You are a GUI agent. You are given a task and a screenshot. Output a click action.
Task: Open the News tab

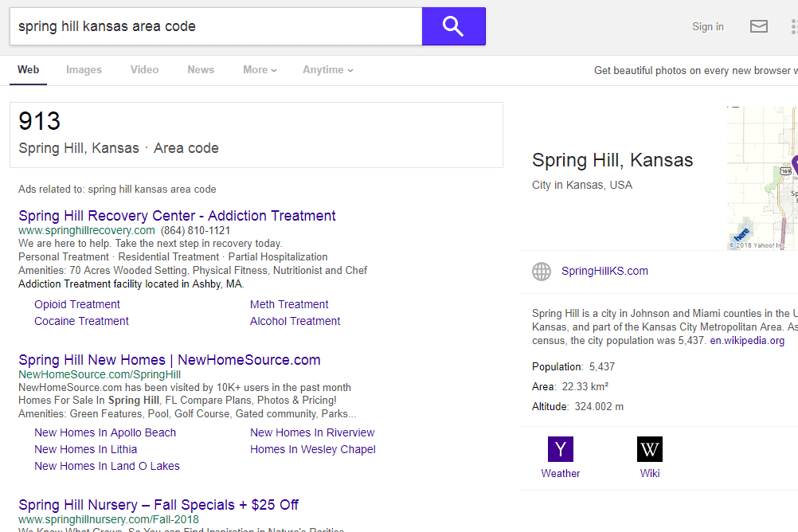201,70
